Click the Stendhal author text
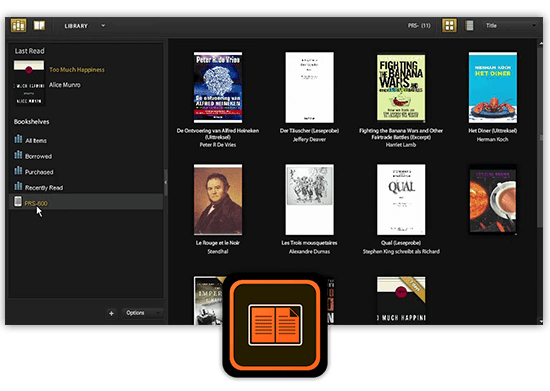Image resolution: width=550 pixels, height=391 pixels. pyautogui.click(x=218, y=251)
